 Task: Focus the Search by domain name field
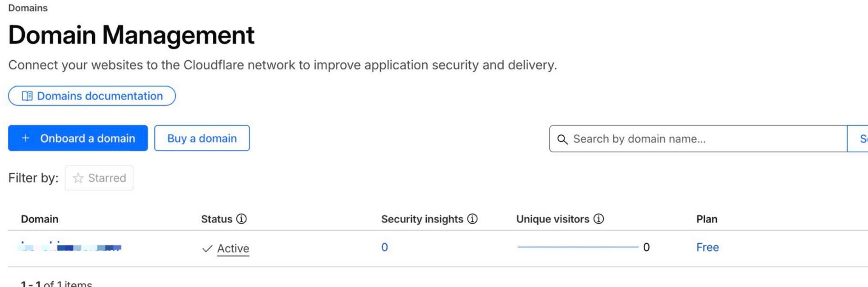pos(705,139)
